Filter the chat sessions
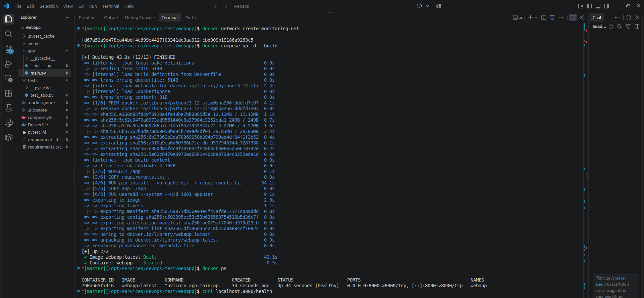The width and height of the screenshot is (644, 298). click(628, 27)
